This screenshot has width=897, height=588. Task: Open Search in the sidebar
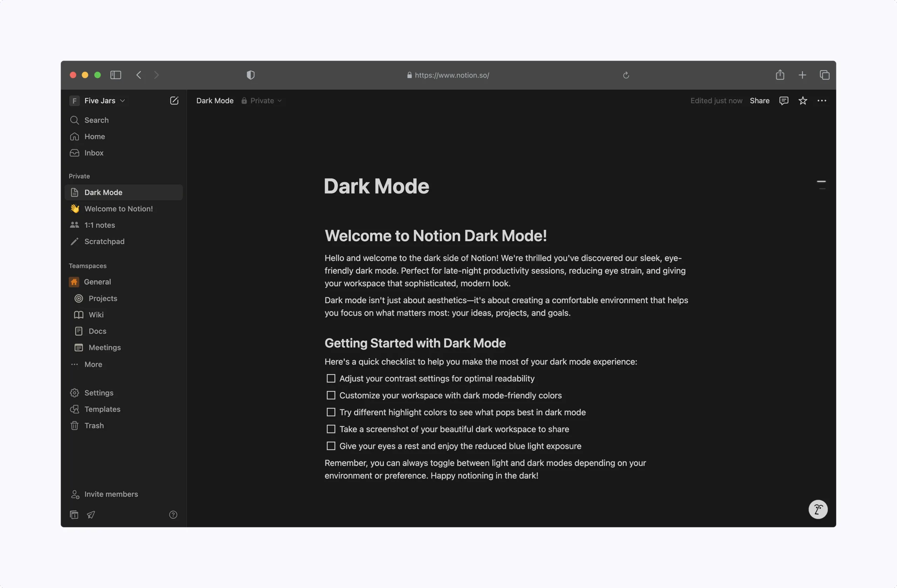pos(124,120)
